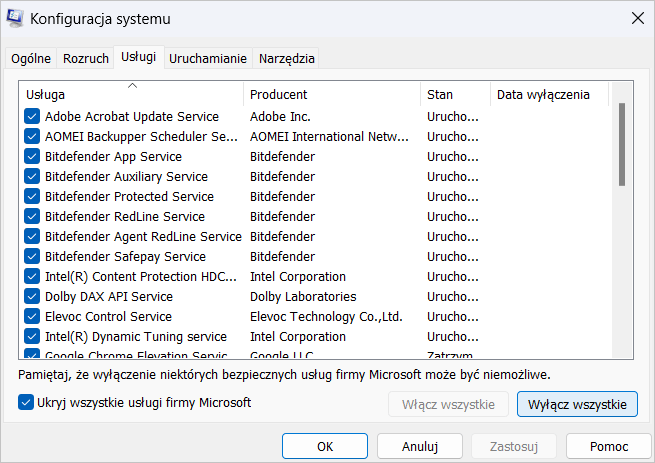
Task: Toggle 'Ukryj wszystkie usługi firmy Microsoft' checkbox
Action: pos(26,403)
